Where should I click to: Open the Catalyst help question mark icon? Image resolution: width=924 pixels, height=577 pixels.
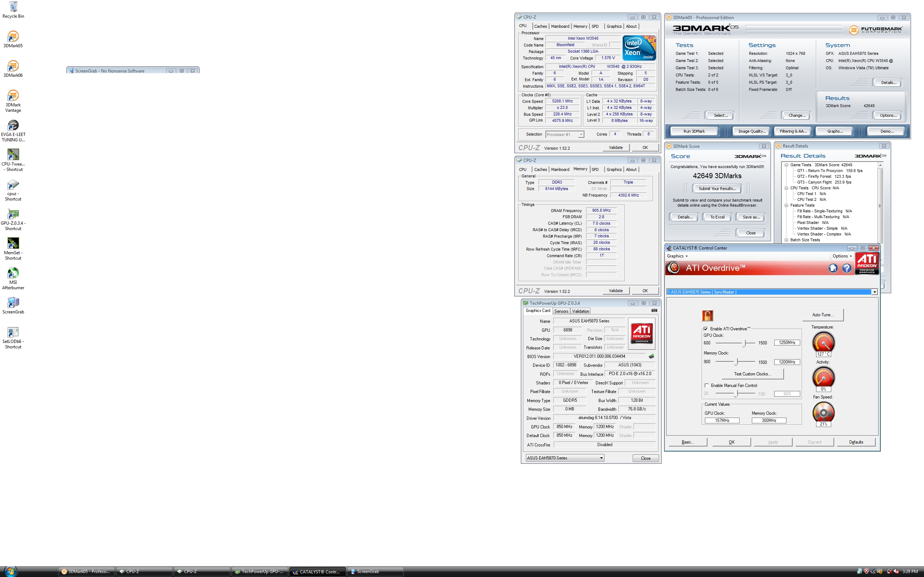[846, 268]
